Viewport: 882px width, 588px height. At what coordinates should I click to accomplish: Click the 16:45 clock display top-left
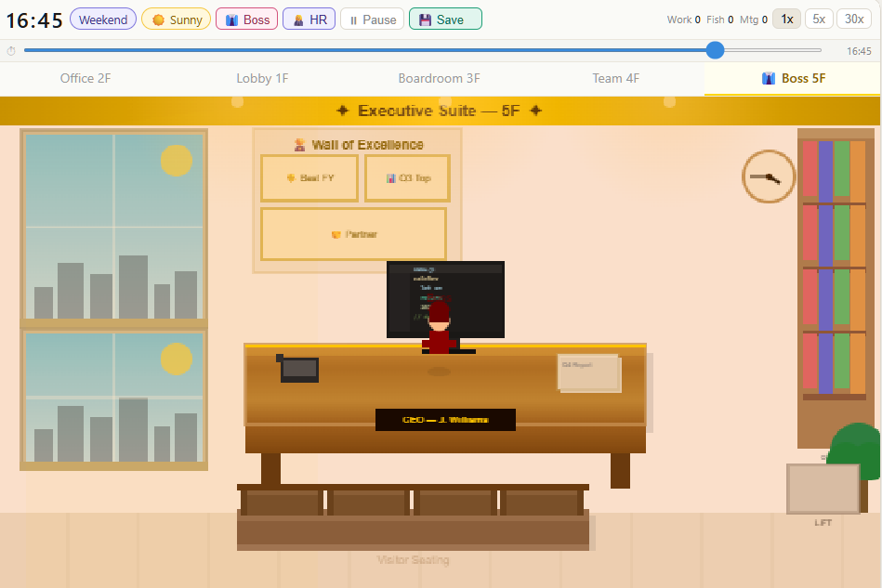point(34,20)
